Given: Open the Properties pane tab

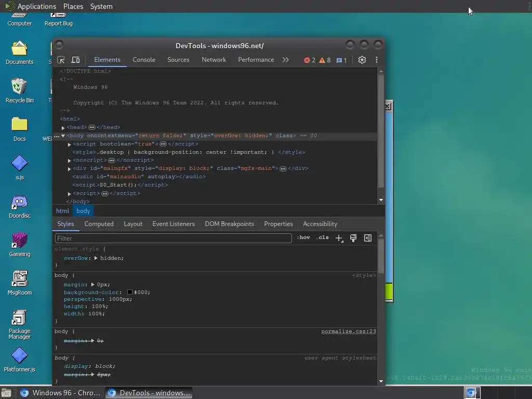Looking at the screenshot, I should [278, 224].
